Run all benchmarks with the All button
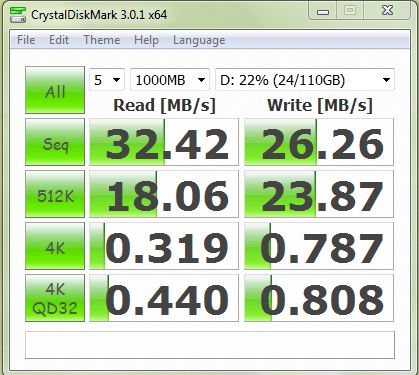 [55, 90]
